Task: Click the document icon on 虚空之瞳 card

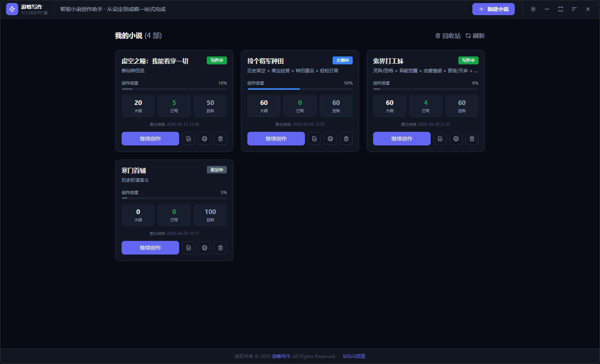Action: [189, 139]
